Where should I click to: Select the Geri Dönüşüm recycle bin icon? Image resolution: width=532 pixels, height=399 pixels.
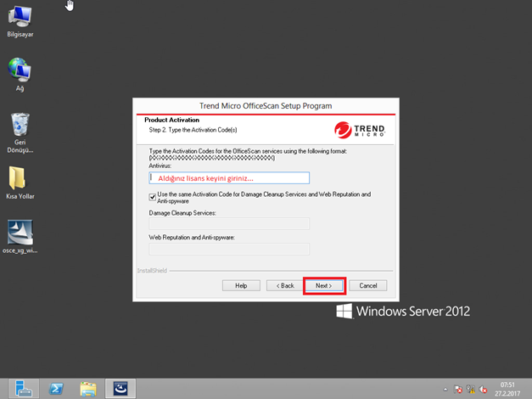[x=20, y=132]
